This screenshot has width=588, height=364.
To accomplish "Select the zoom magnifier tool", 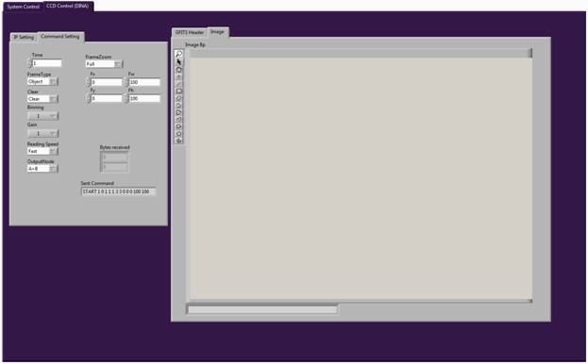I will (179, 54).
